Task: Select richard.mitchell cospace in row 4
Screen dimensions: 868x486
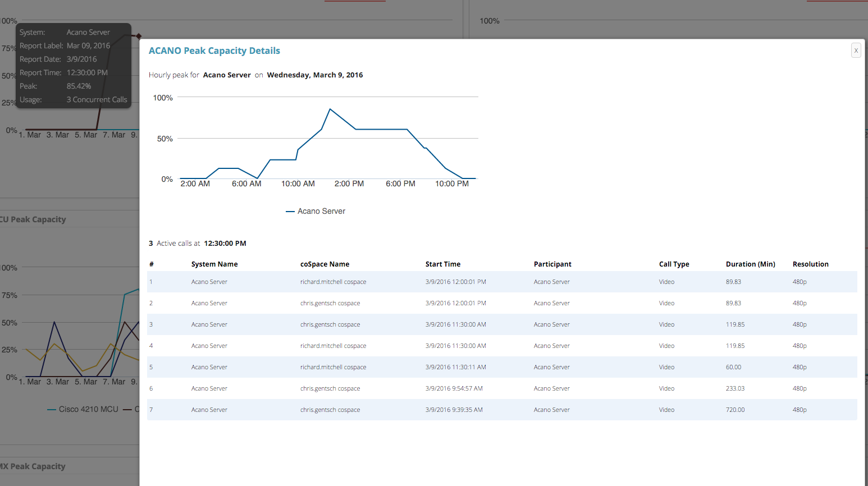Action: 333,346
